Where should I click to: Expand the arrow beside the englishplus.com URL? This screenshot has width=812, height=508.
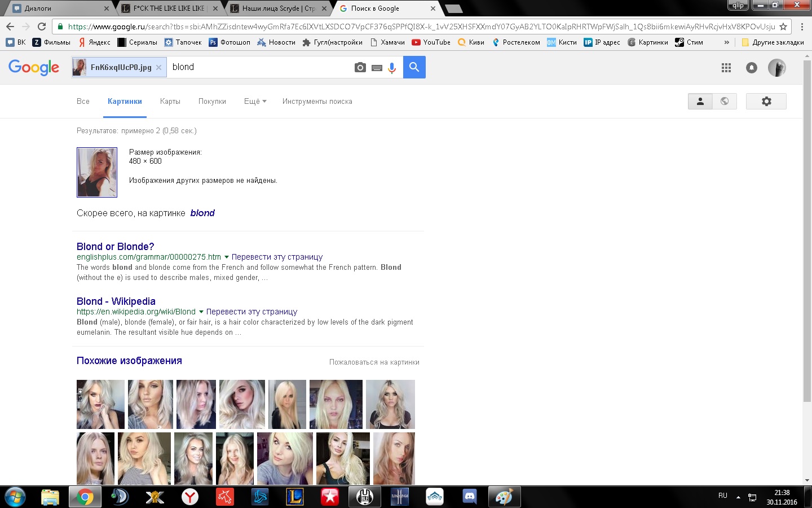point(227,257)
